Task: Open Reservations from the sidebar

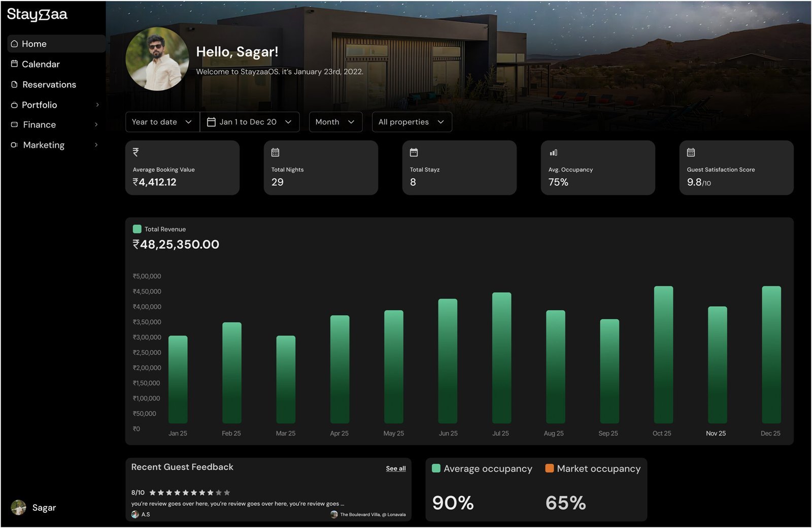Action: (x=49, y=84)
